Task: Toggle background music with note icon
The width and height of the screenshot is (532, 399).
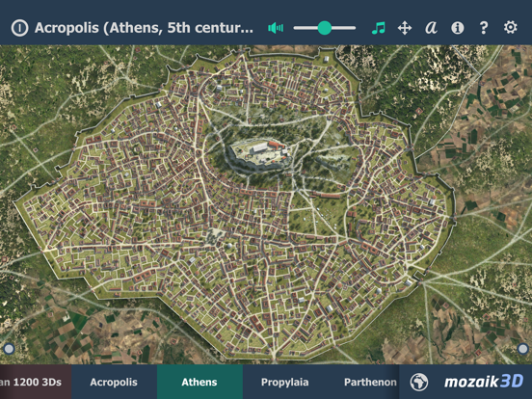Action: coord(379,28)
